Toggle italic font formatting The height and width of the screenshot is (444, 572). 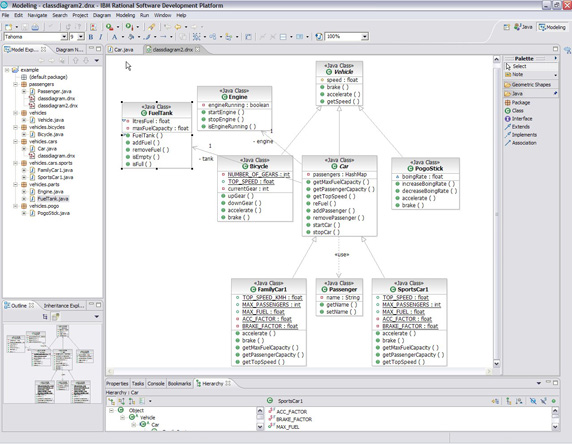[x=100, y=37]
